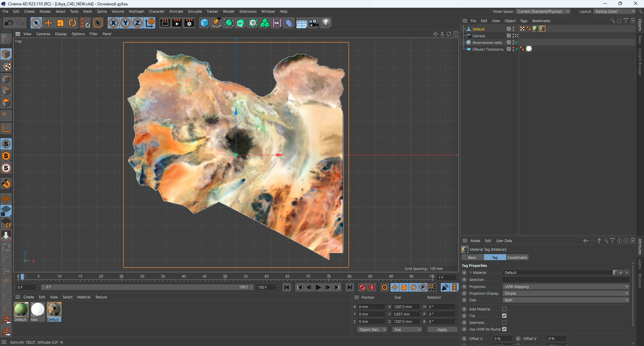Toggle Add Material checkbox
The width and height of the screenshot is (644, 346).
pos(504,309)
